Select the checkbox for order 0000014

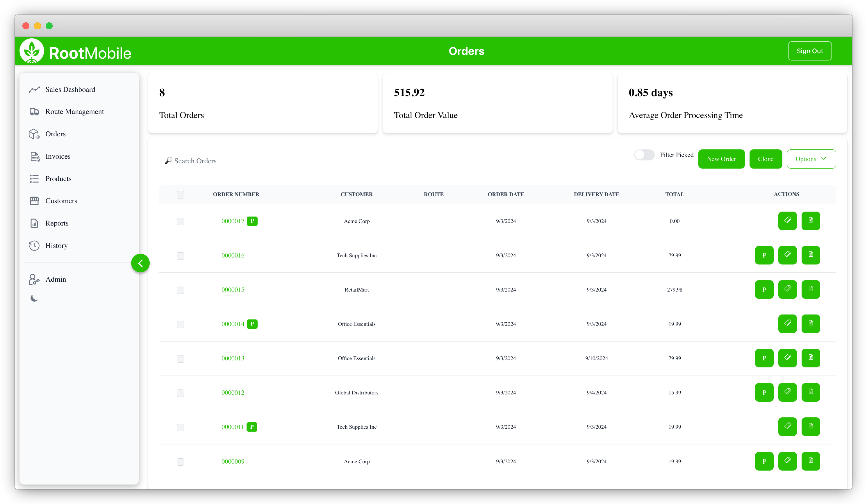[180, 324]
